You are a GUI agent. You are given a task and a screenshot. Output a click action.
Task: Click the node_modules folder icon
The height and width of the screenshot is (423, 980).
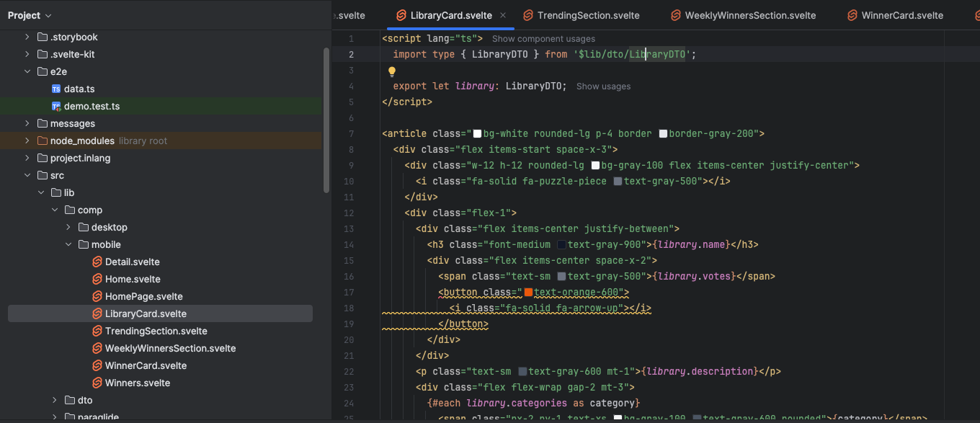pos(43,141)
